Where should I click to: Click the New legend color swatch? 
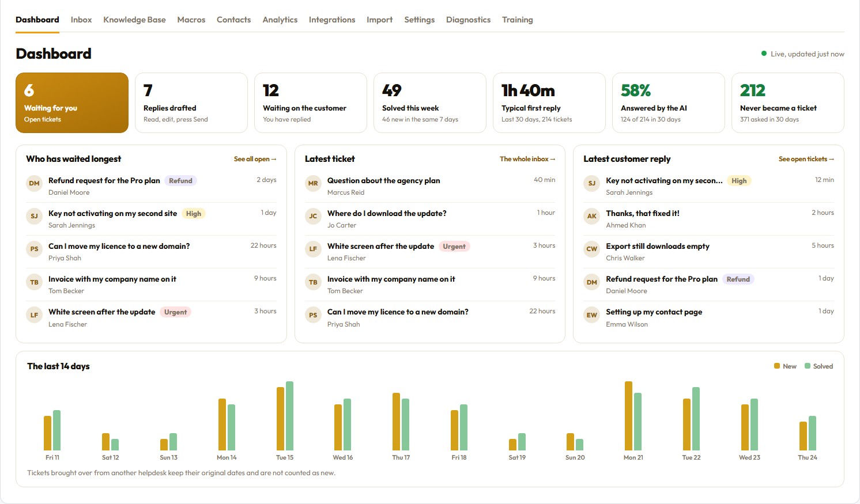(x=777, y=366)
